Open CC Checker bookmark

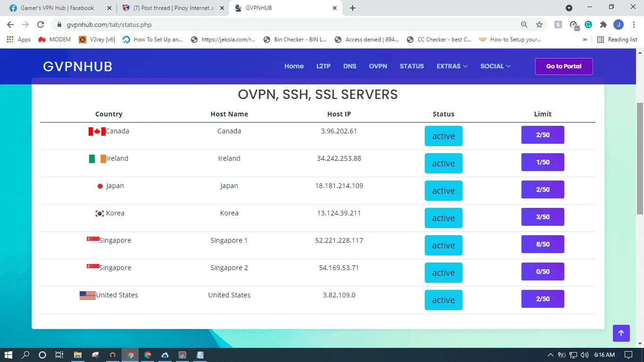tap(439, 40)
